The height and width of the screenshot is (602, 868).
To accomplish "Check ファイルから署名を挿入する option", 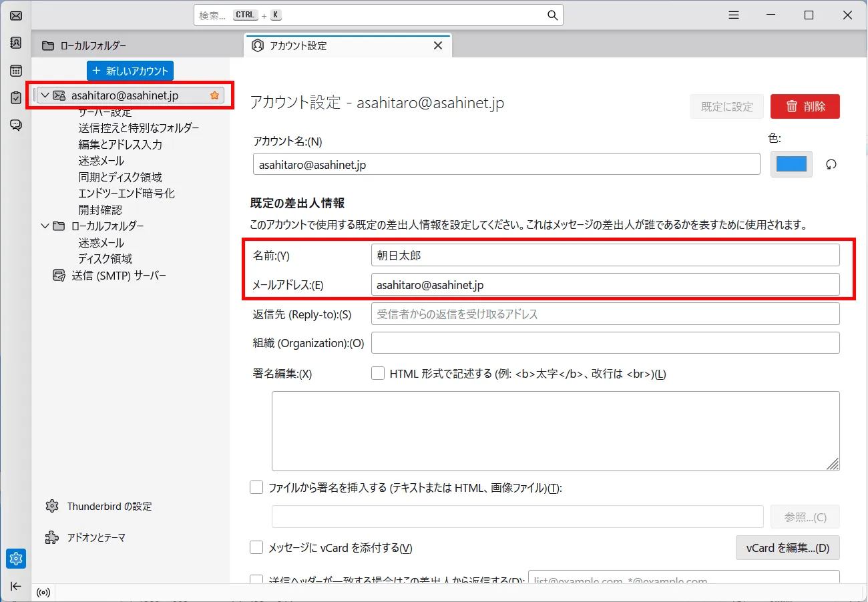I will (x=256, y=487).
